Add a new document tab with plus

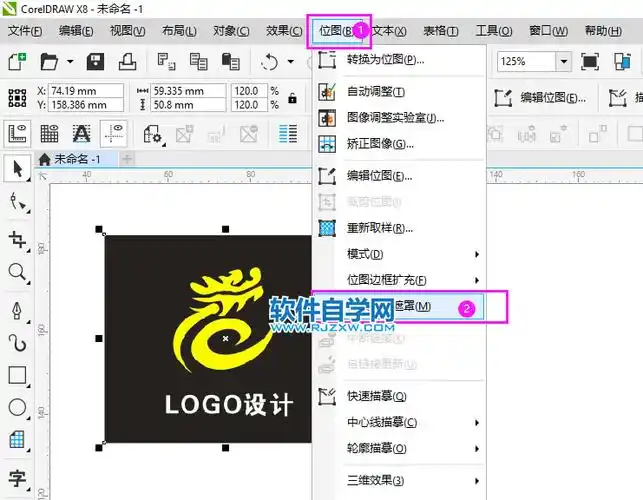click(127, 159)
